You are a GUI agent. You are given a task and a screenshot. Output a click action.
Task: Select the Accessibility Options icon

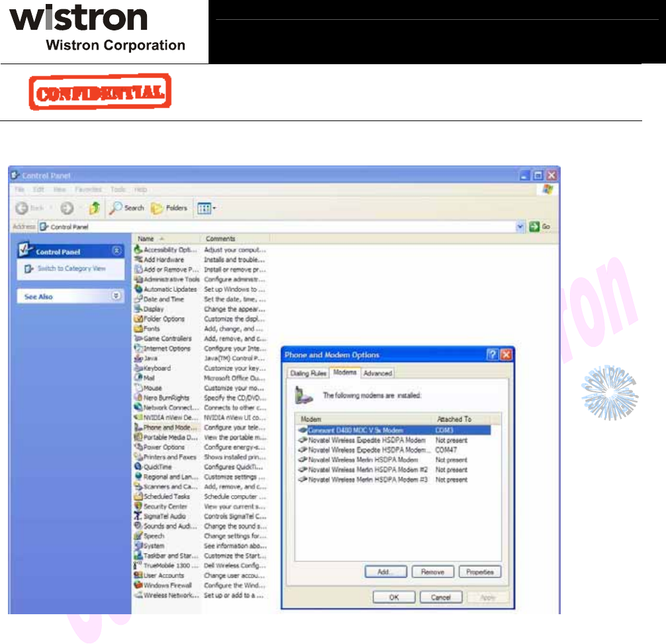pos(138,250)
